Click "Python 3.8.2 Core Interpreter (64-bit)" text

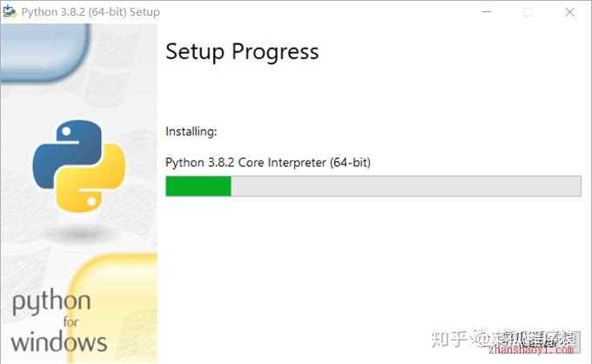click(x=268, y=162)
